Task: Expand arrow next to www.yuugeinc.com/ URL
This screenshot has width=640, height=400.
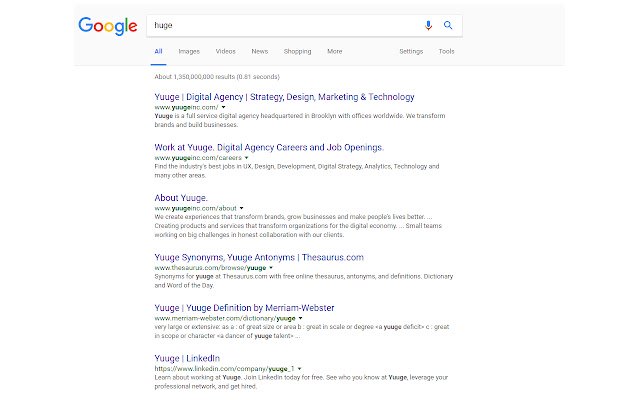Action: (x=223, y=107)
